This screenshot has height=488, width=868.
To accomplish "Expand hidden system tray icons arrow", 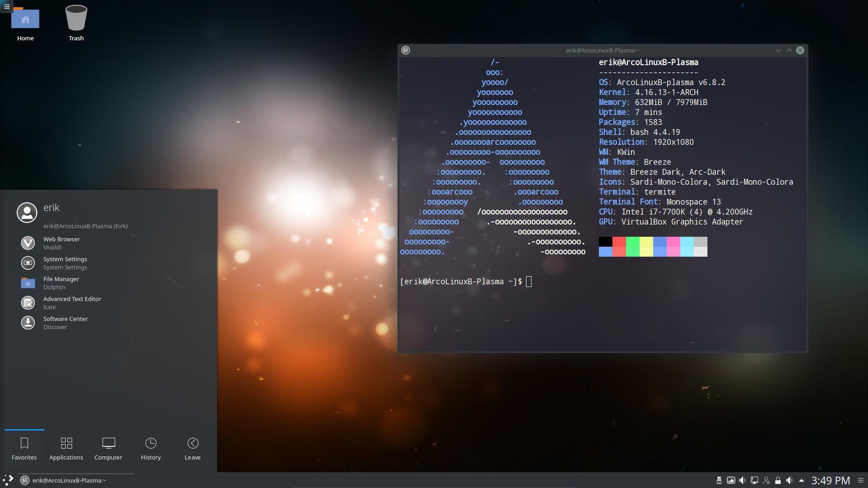I will point(802,480).
